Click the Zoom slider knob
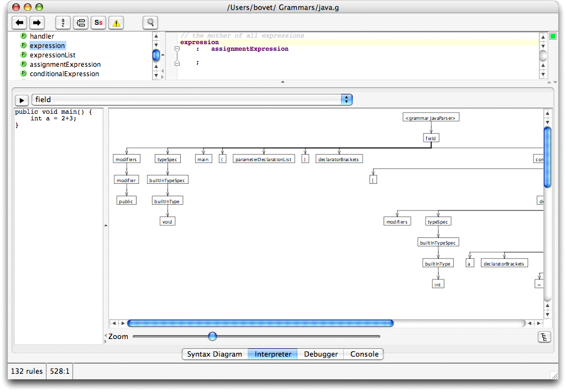 click(x=213, y=336)
